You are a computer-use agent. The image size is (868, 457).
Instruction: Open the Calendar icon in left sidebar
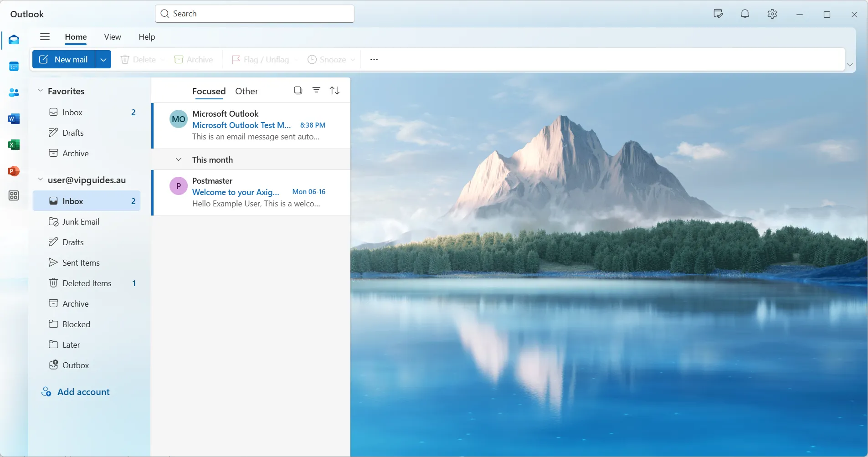(x=14, y=67)
